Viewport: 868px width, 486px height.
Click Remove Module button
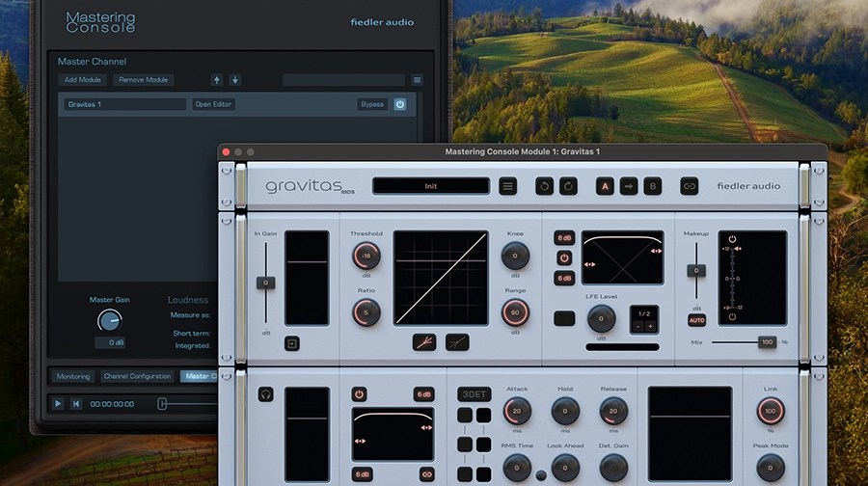[x=144, y=80]
